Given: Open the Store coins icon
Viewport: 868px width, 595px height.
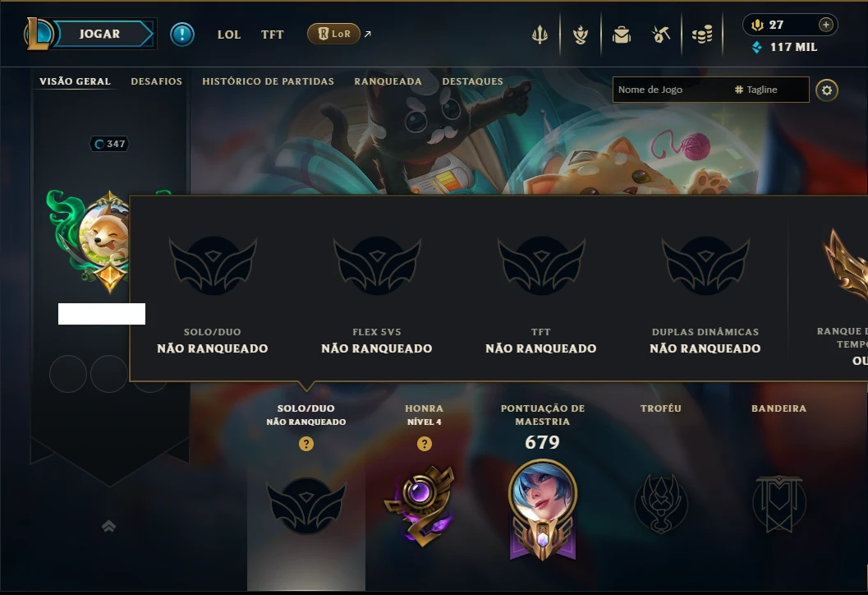Looking at the screenshot, I should (x=702, y=35).
